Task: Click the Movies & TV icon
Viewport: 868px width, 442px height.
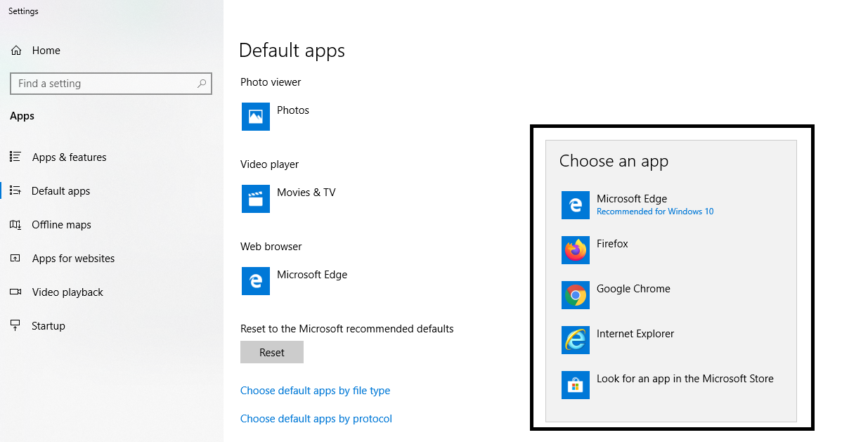Action: pos(256,199)
